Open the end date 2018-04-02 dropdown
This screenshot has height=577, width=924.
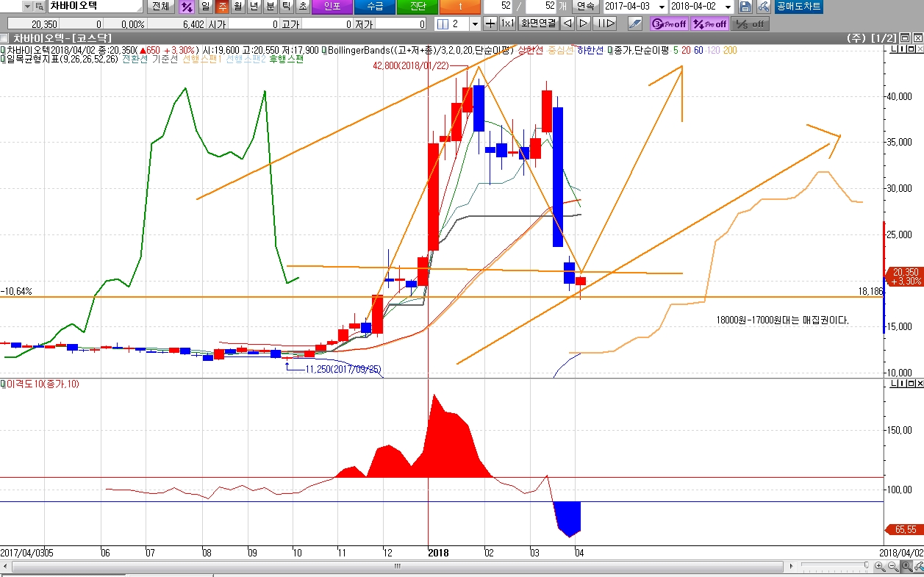pos(728,7)
